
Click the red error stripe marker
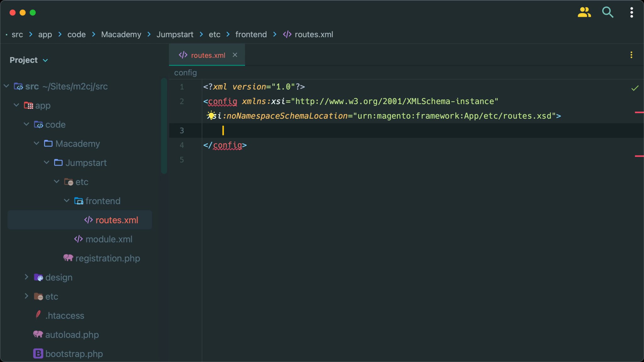pyautogui.click(x=639, y=112)
